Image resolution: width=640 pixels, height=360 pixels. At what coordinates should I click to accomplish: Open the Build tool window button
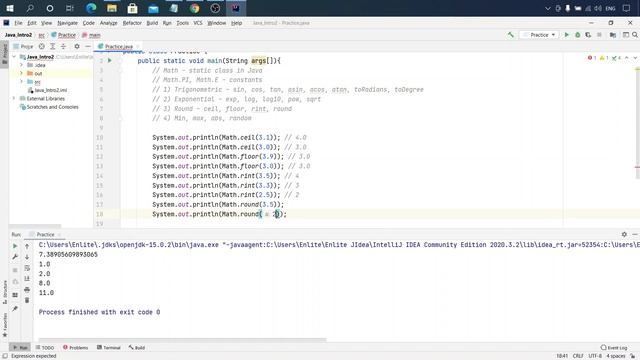coord(137,347)
